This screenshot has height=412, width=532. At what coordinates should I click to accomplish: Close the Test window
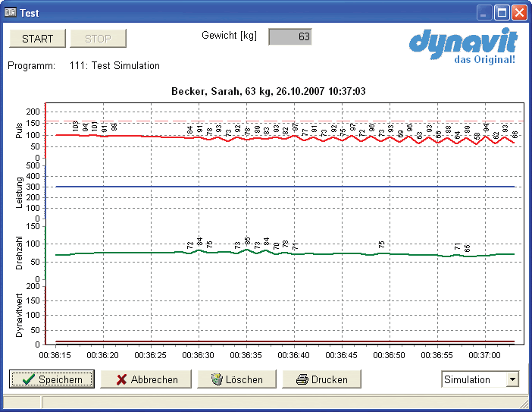519,13
